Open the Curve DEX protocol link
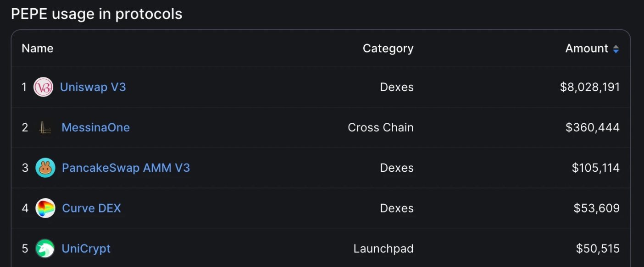The image size is (644, 267). pyautogui.click(x=91, y=208)
